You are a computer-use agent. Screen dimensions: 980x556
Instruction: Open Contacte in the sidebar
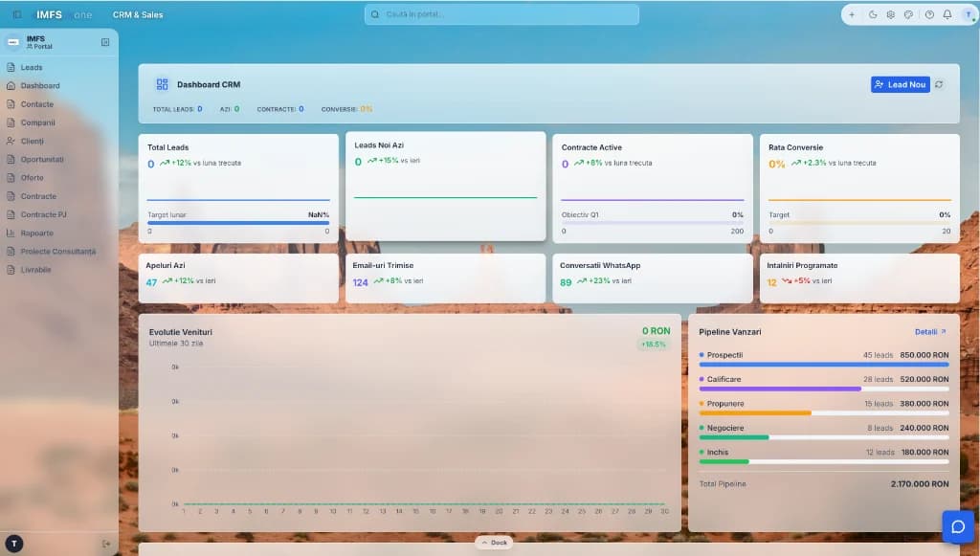[37, 104]
